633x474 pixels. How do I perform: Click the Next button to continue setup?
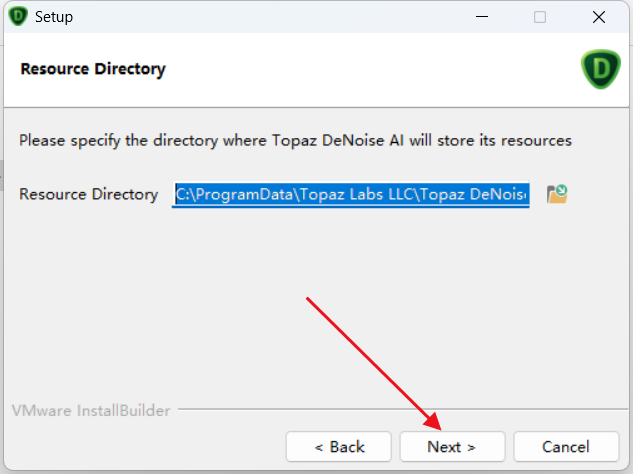(x=452, y=447)
